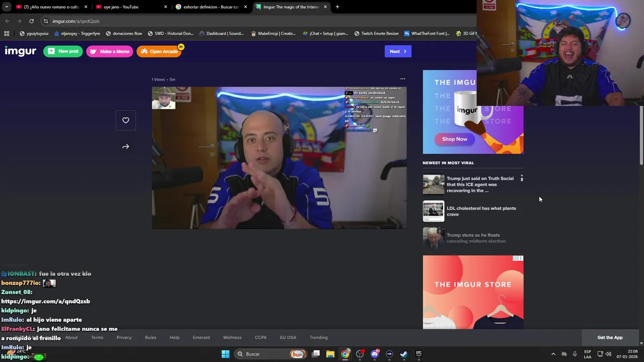Click the site info icon in address bar

click(x=46, y=21)
